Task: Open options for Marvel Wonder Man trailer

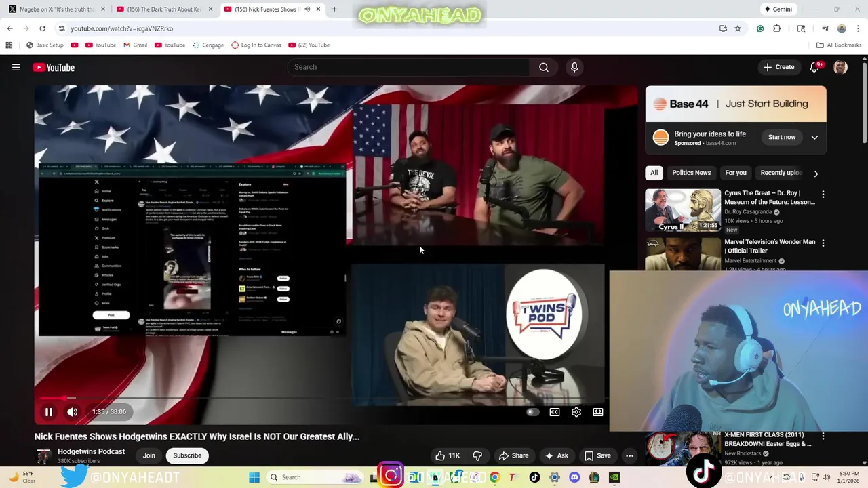Action: coord(823,243)
